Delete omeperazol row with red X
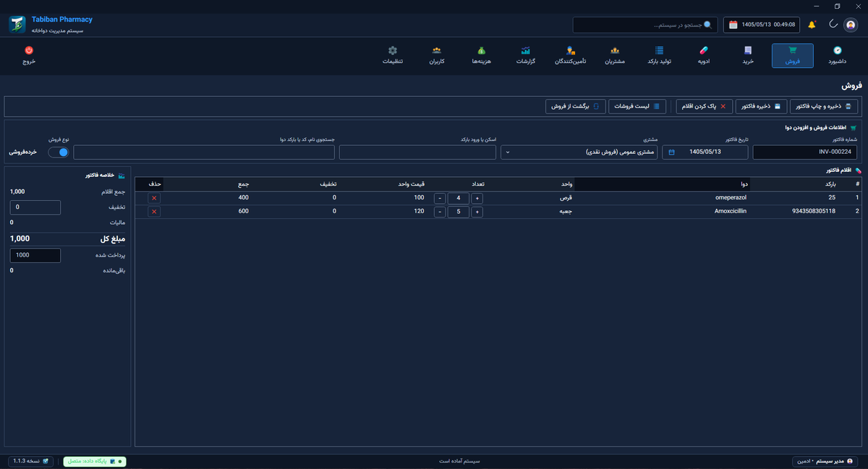 [154, 198]
